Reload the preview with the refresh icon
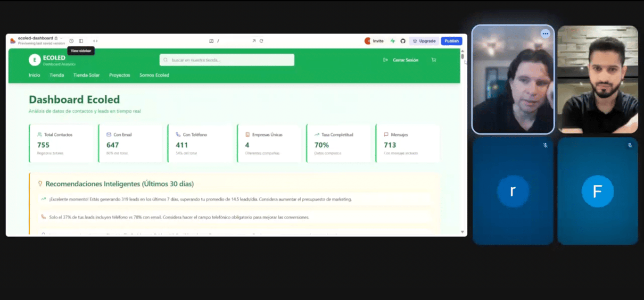This screenshot has height=300, width=644. click(261, 41)
